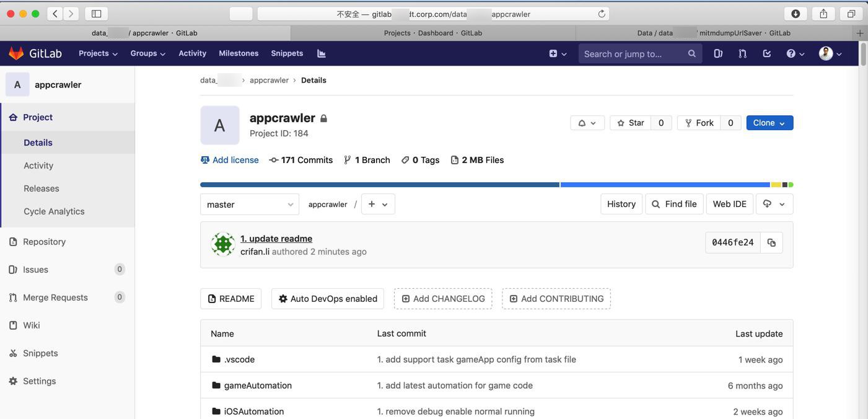The height and width of the screenshot is (419, 868).
Task: Click the Add license link
Action: click(x=230, y=160)
